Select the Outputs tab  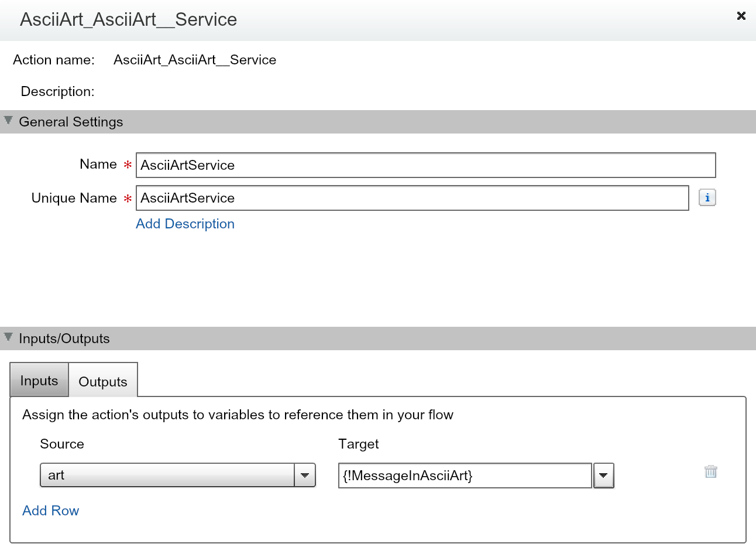pos(103,382)
